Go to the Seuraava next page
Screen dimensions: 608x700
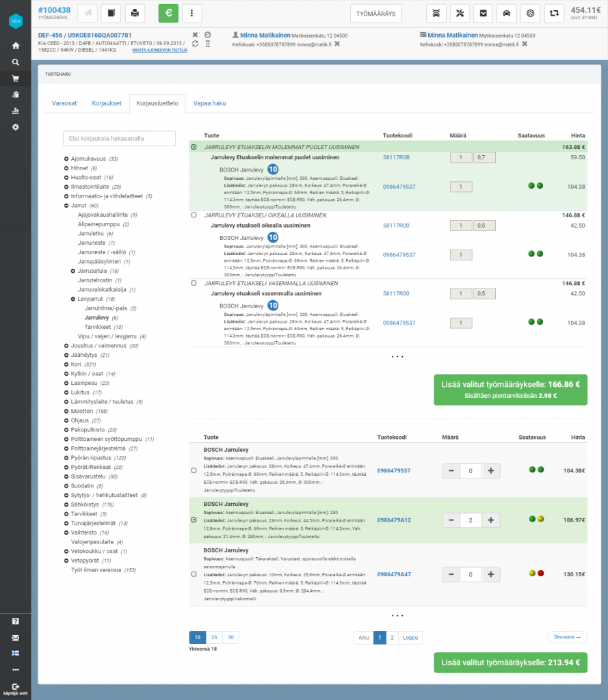click(x=568, y=637)
